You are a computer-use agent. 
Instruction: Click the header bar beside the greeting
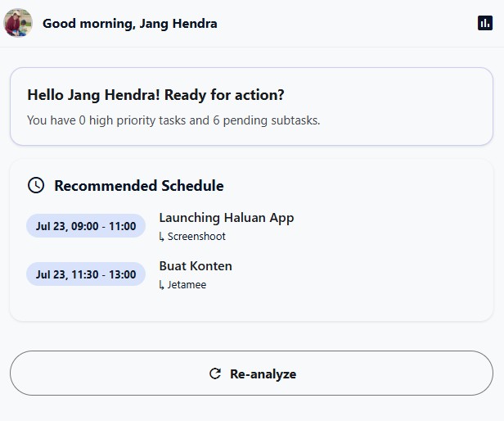(347, 23)
